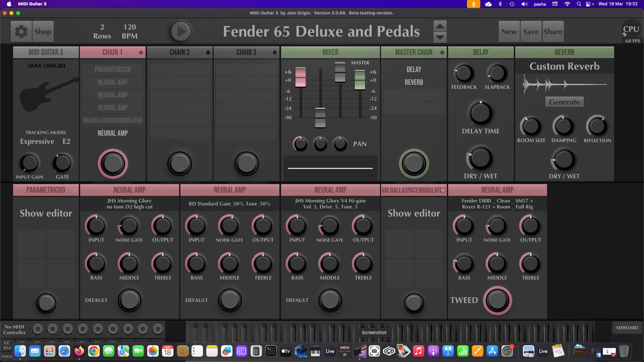The height and width of the screenshot is (362, 644).
Task: Click the reverb waveform display
Action: 565,84
